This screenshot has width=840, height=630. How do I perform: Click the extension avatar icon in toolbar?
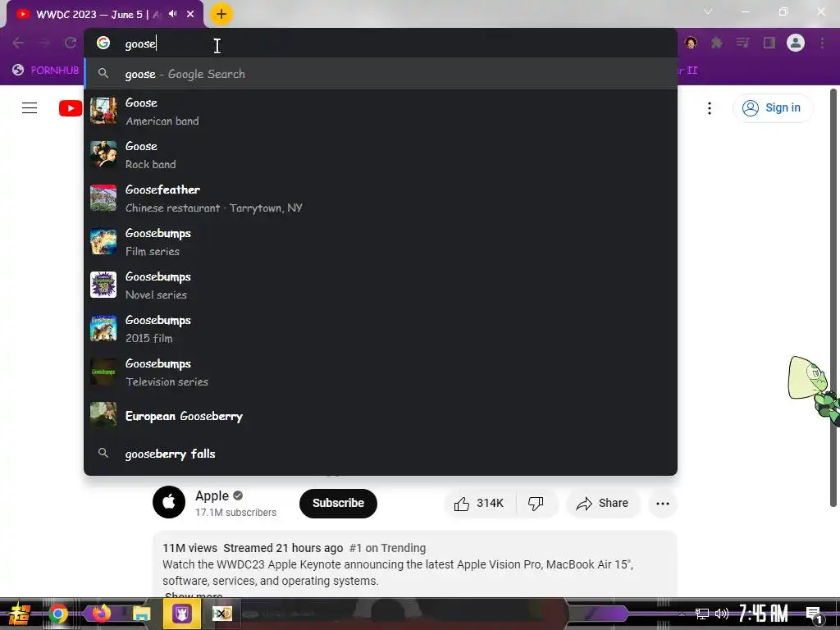tap(691, 43)
